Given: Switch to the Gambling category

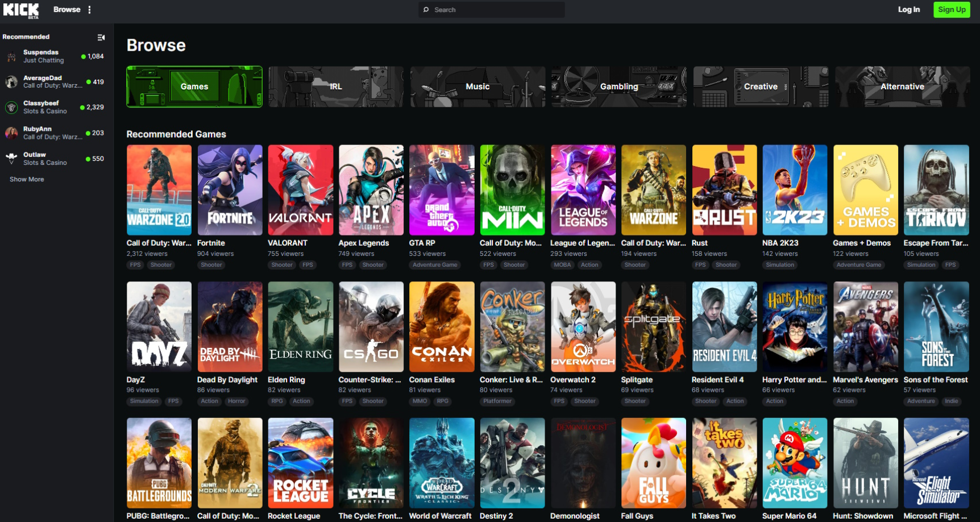Looking at the screenshot, I should click(x=619, y=86).
